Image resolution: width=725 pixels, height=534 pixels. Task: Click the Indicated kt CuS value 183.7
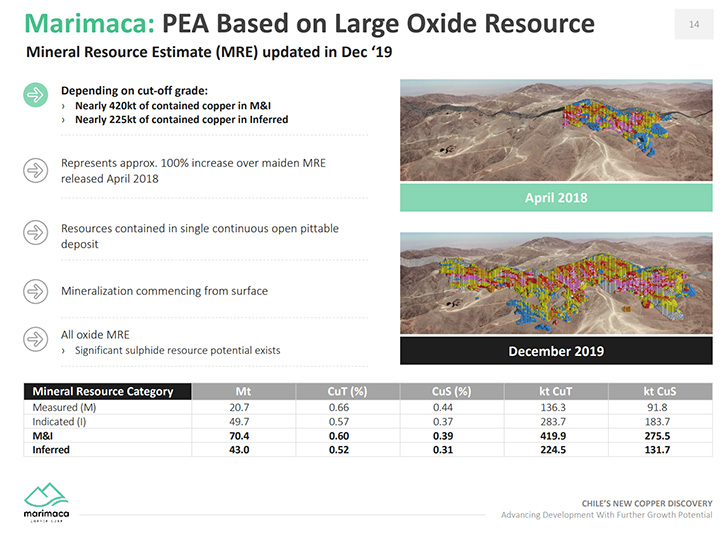(x=657, y=422)
